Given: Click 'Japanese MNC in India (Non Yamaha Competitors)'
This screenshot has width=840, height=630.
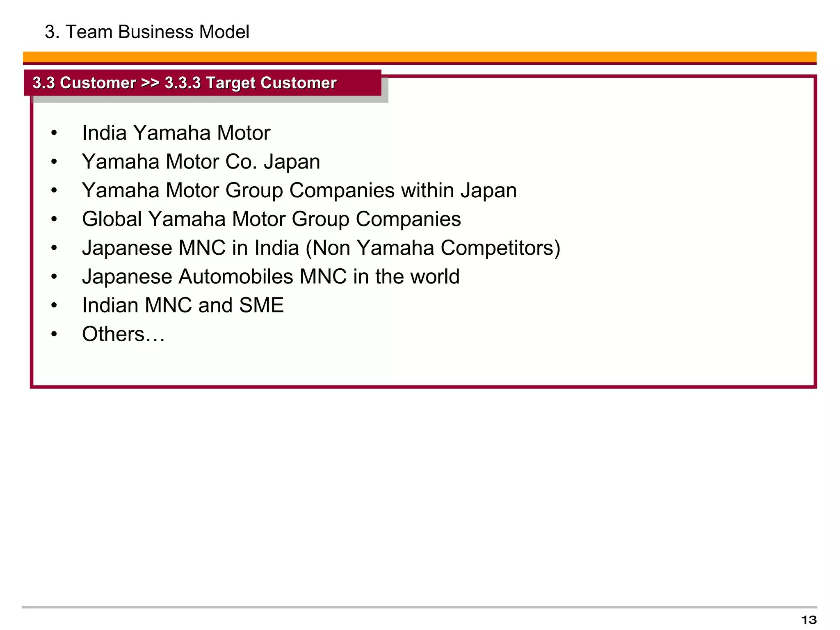Looking at the screenshot, I should [x=321, y=248].
